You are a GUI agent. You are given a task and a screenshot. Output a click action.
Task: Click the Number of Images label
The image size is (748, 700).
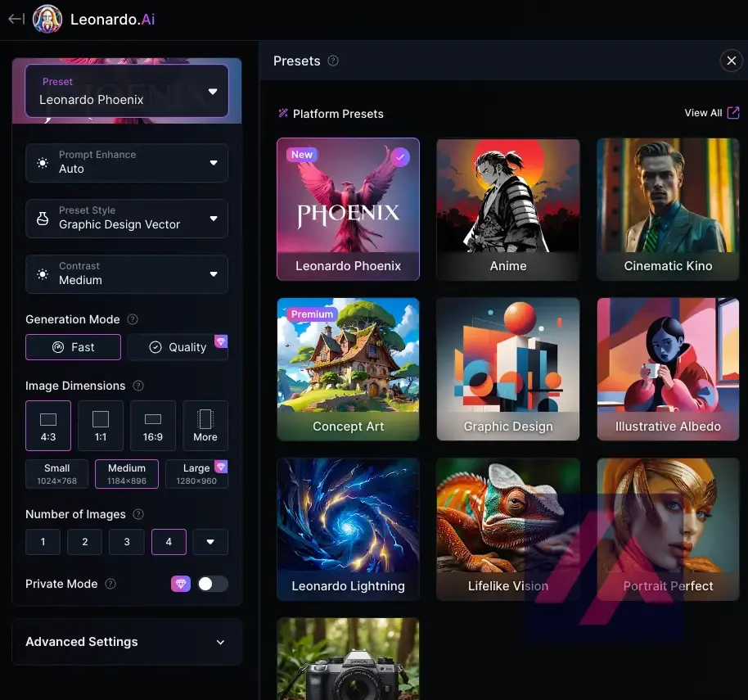(x=75, y=514)
